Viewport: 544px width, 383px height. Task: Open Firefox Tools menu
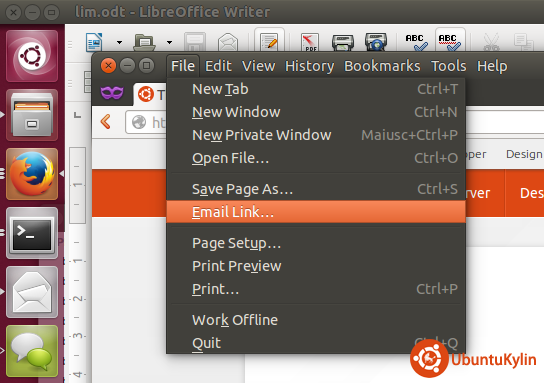pos(449,66)
